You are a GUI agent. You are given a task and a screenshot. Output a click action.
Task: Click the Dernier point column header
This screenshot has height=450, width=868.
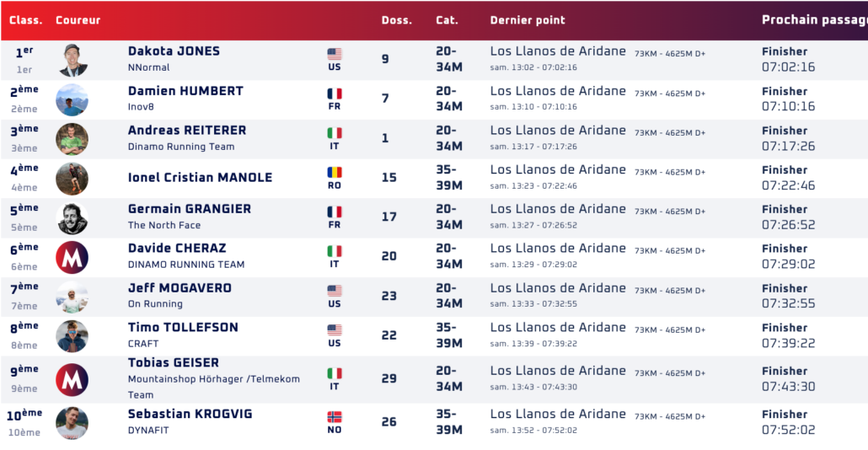[x=528, y=20]
